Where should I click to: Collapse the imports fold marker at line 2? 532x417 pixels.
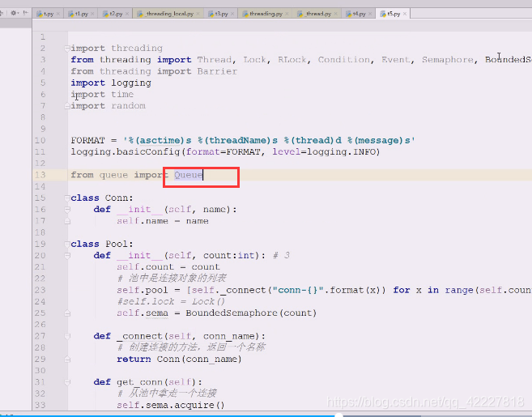click(x=67, y=49)
